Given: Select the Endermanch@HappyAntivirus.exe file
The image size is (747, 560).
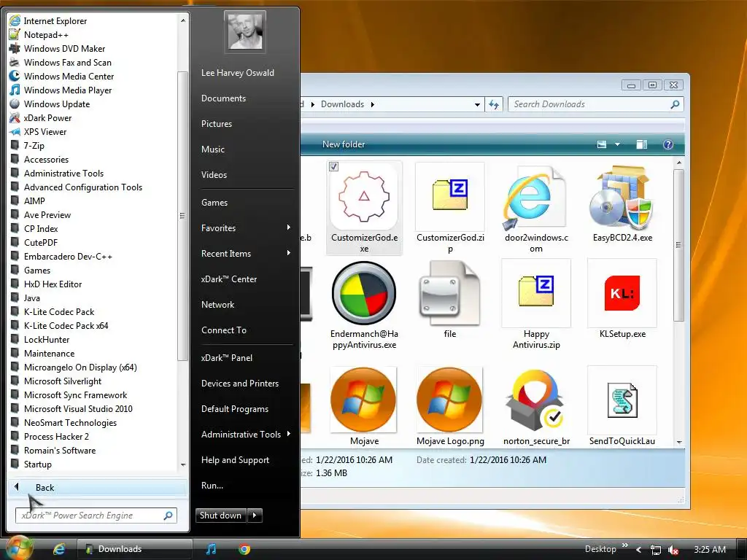Looking at the screenshot, I should 364,305.
